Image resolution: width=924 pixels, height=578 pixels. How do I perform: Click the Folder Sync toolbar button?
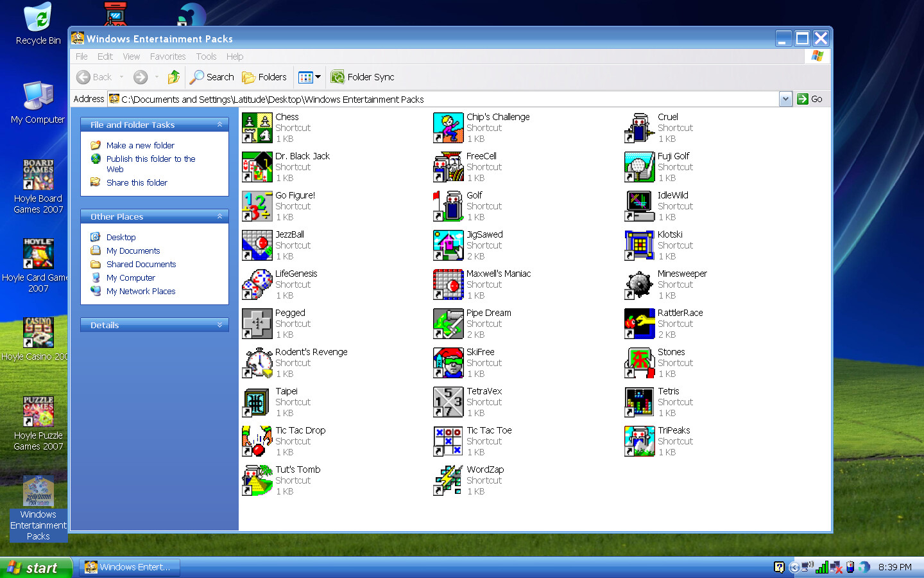point(363,77)
